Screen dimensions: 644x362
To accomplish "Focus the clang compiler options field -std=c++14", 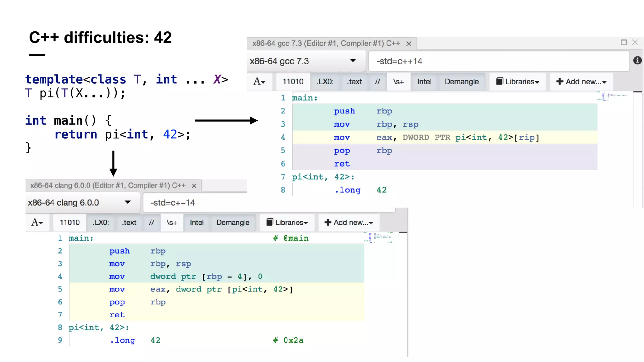I will coord(269,203).
